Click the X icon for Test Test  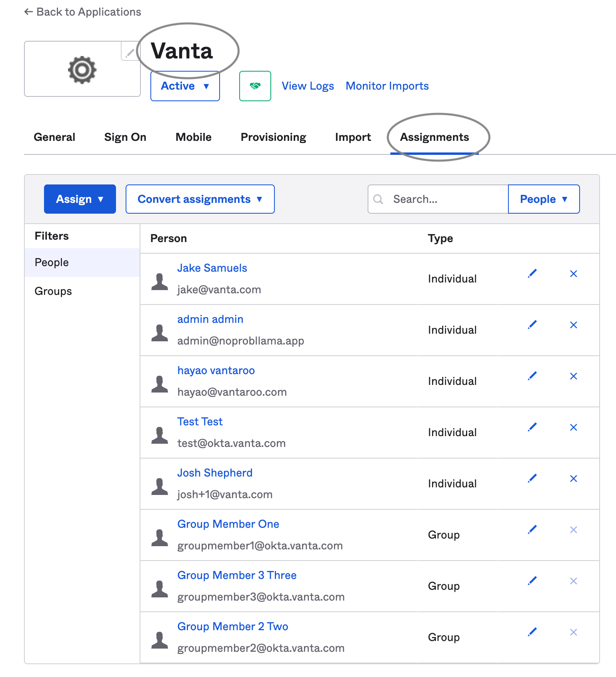click(574, 427)
